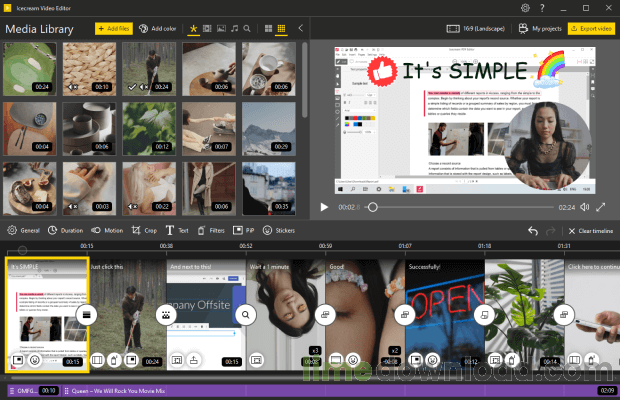Open the Motion settings
This screenshot has height=400, width=620.
(x=107, y=230)
